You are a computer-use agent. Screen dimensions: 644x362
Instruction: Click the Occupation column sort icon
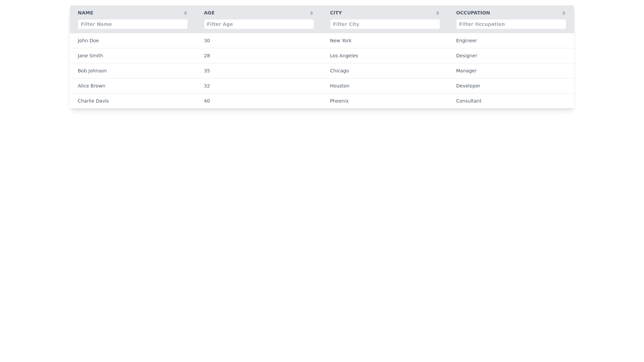click(564, 13)
